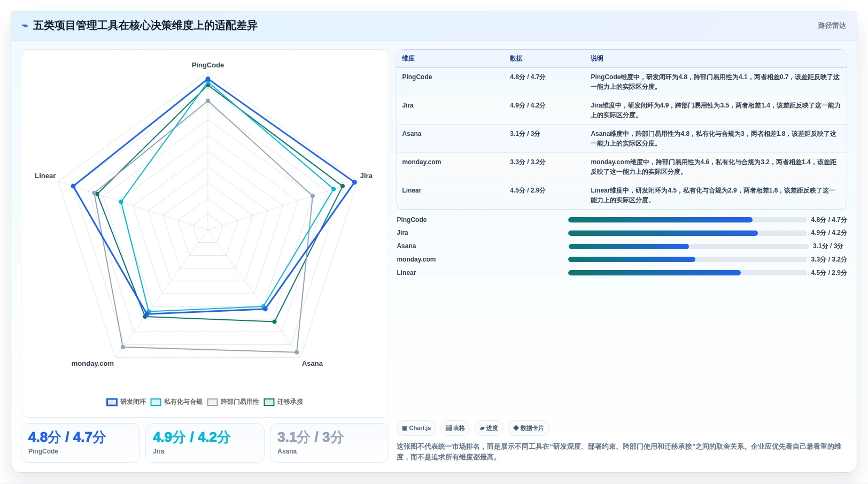Click the Asana axis label on radar

point(312,364)
